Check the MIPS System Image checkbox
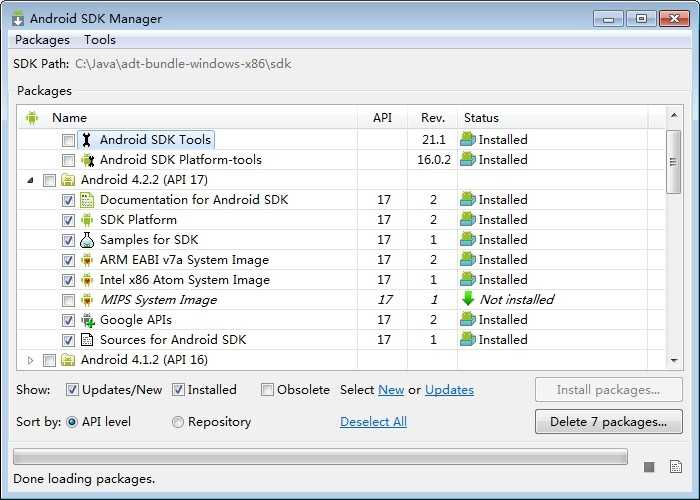 [68, 300]
